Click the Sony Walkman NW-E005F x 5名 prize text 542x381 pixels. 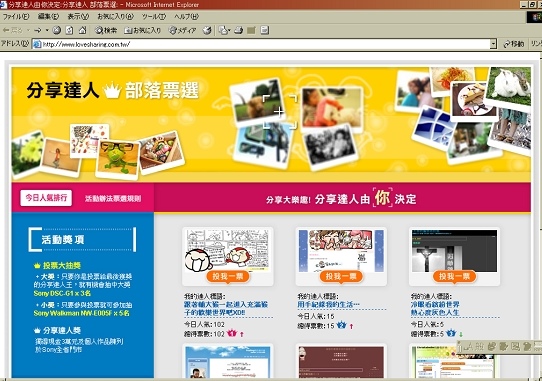82,313
